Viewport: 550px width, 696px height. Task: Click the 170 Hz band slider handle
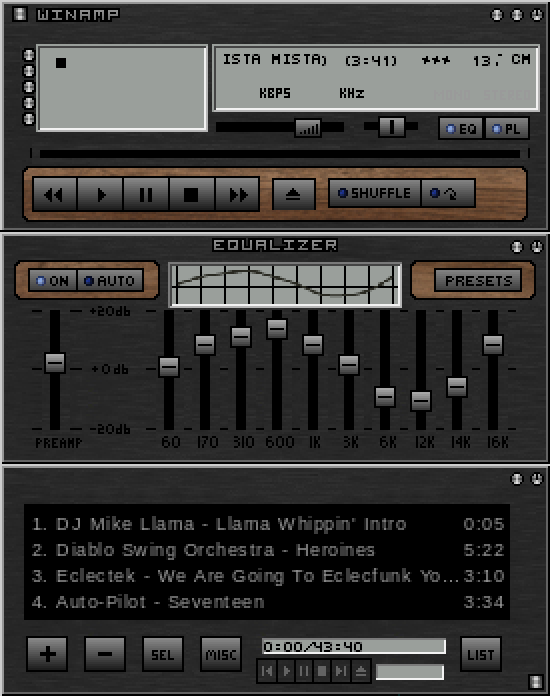[205, 344]
